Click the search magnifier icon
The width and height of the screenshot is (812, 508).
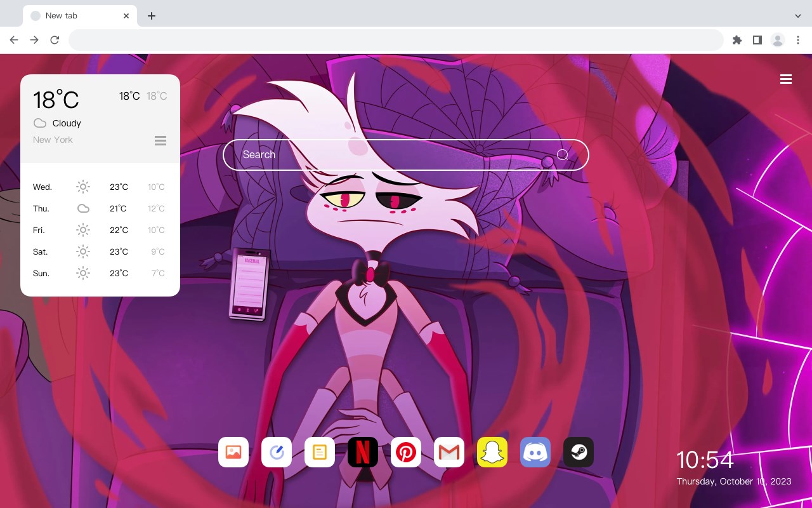point(562,154)
